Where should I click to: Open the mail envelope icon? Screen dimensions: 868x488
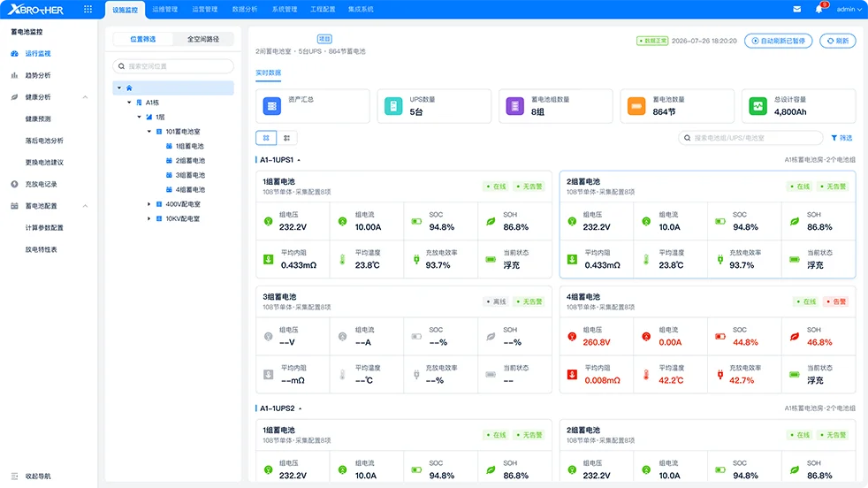796,9
